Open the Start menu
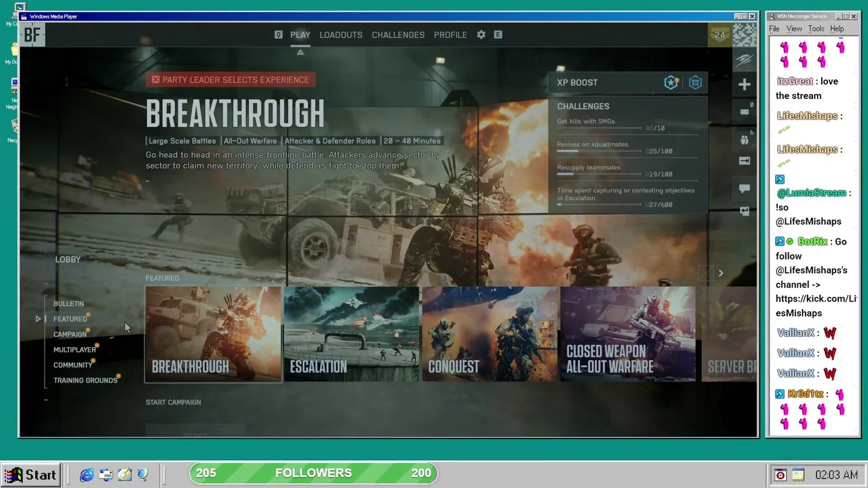Viewport: 868px width, 488px height. 31,475
